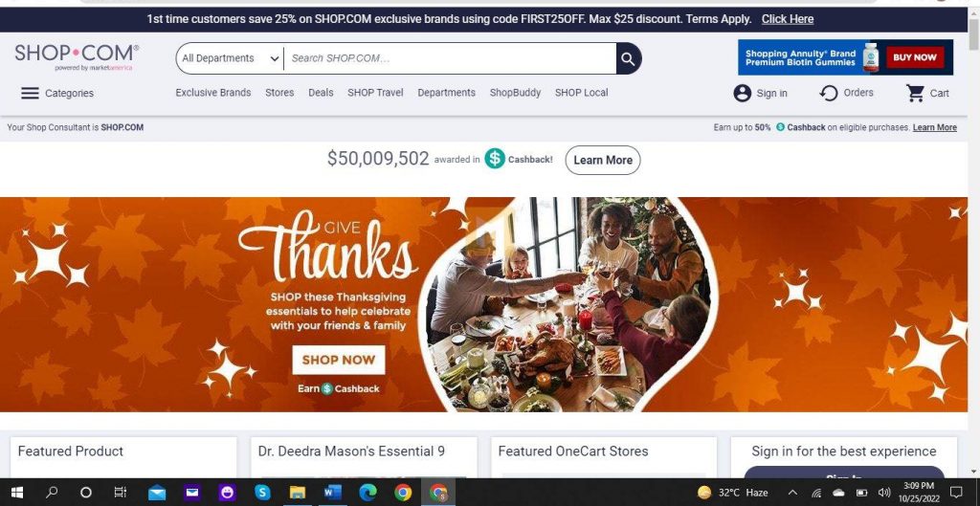The image size is (980, 506).
Task: Open the Categories hamburger menu
Action: point(30,93)
